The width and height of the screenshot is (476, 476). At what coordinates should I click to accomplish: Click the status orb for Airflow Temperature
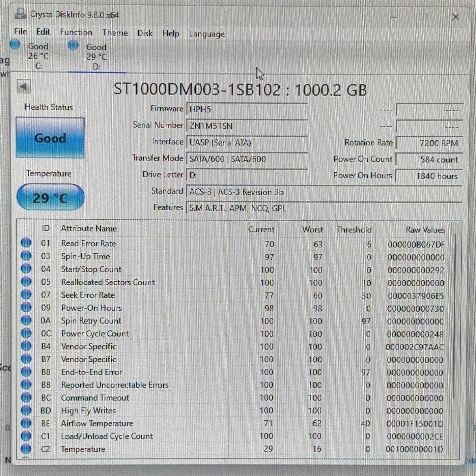[x=26, y=423]
